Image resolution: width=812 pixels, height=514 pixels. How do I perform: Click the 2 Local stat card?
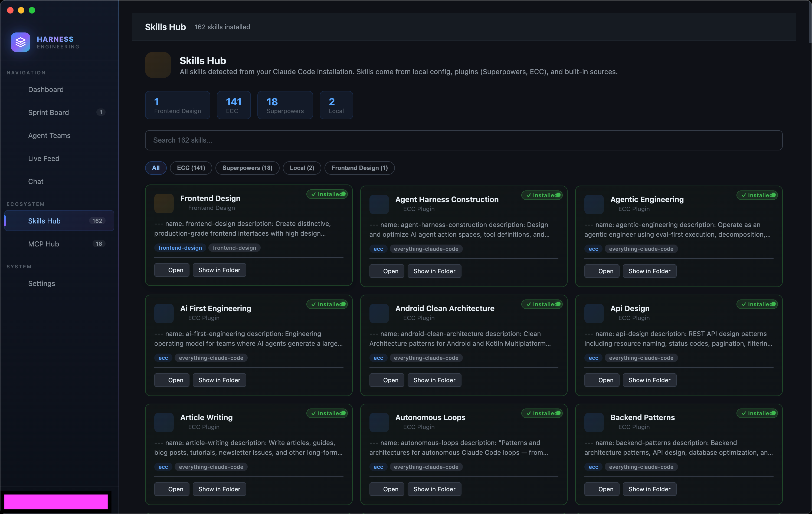(336, 105)
